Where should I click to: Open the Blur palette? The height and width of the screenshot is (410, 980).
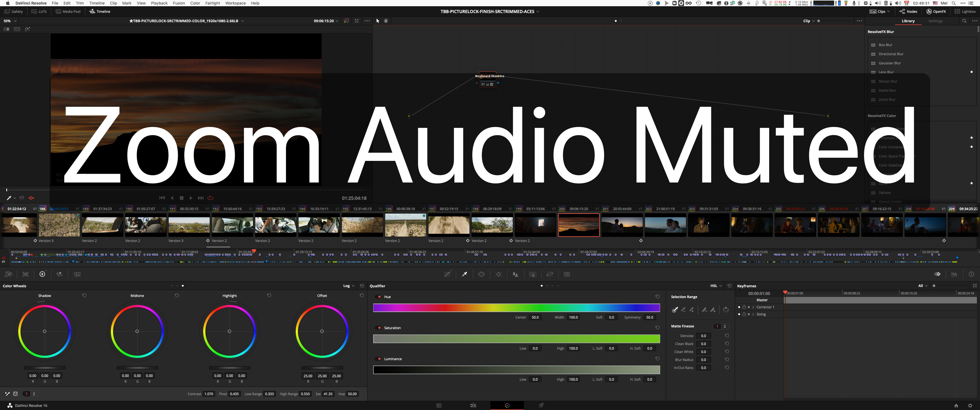515,274
